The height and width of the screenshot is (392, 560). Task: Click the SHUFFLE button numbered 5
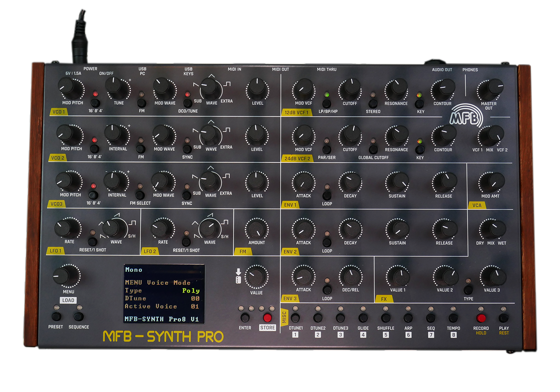tap(386, 318)
